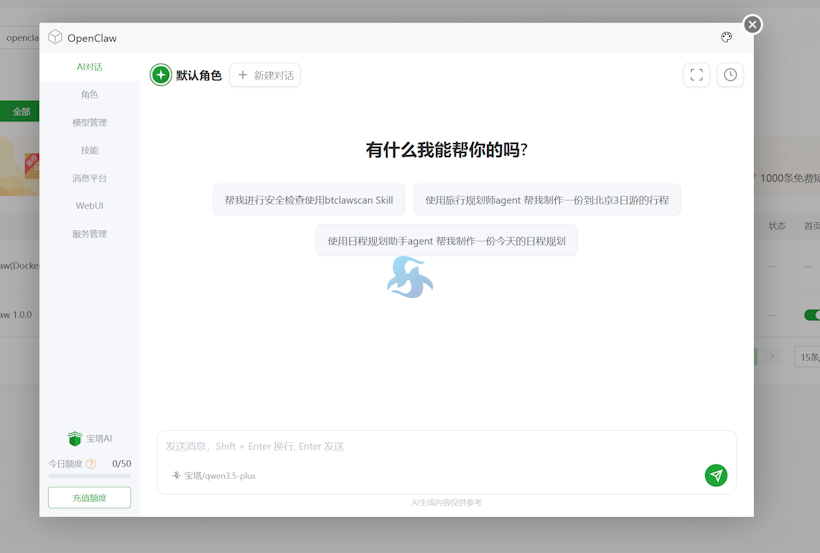Click the 充值额度 button

pyautogui.click(x=89, y=498)
